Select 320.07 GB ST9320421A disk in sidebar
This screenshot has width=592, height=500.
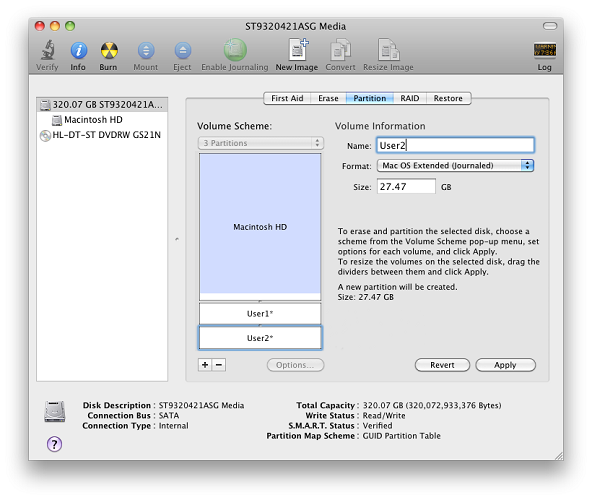[x=102, y=105]
